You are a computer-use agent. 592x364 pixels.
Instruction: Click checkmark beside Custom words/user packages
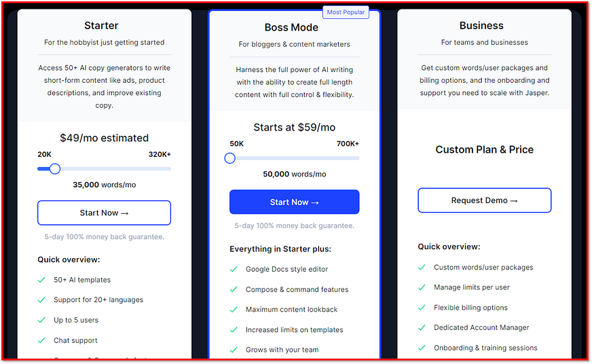coord(422,268)
